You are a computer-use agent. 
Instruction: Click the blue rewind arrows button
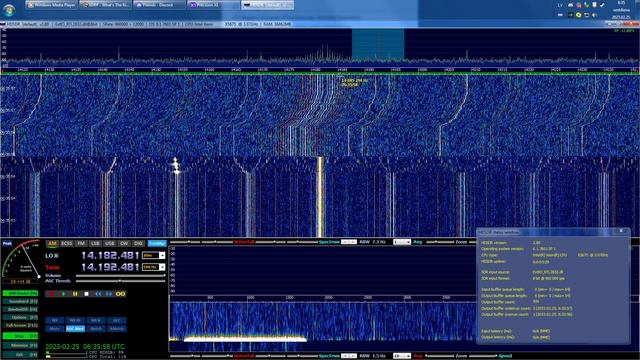[x=98, y=294]
